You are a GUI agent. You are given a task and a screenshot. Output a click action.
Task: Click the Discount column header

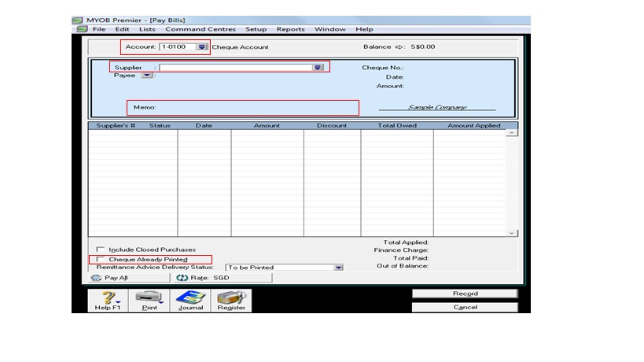tap(332, 125)
